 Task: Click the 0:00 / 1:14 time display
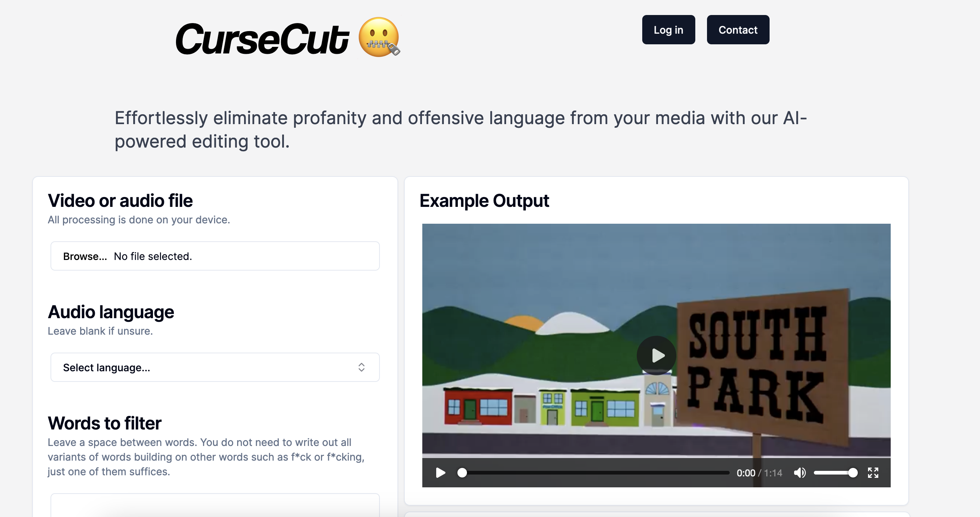point(759,473)
